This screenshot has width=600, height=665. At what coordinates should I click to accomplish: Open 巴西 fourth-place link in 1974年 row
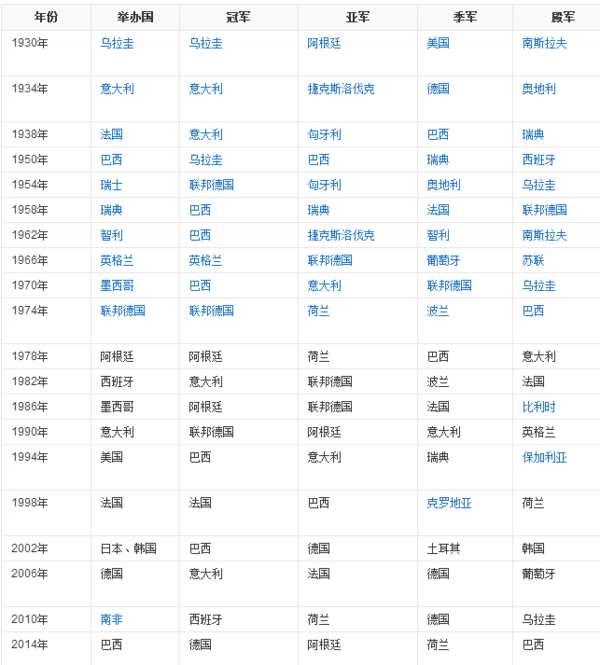tap(533, 311)
